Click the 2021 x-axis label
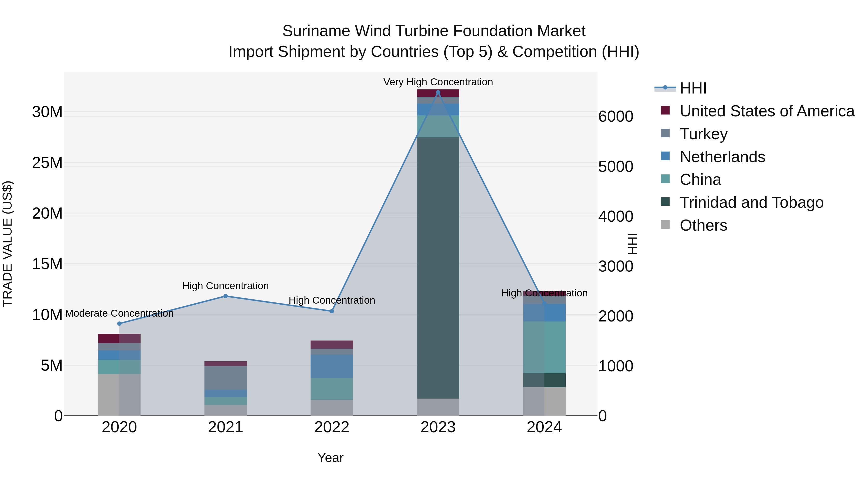The image size is (868, 488). (x=225, y=427)
